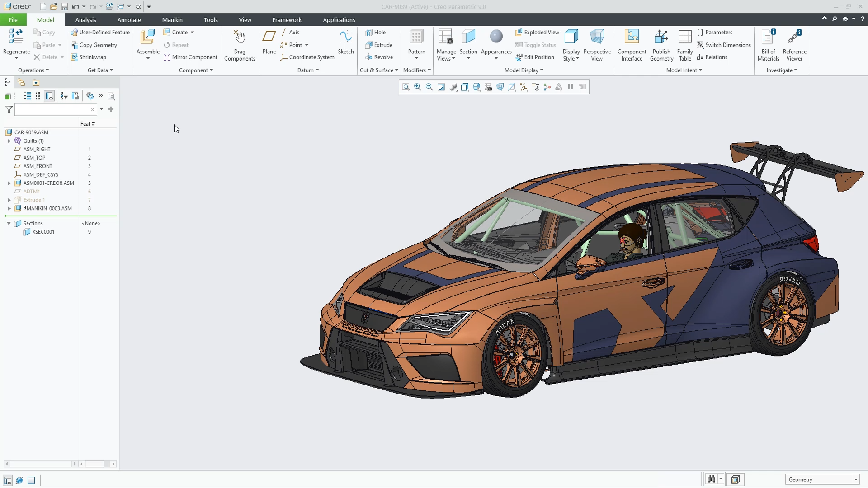
Task: Select XSEC0001 in model tree
Action: [43, 232]
